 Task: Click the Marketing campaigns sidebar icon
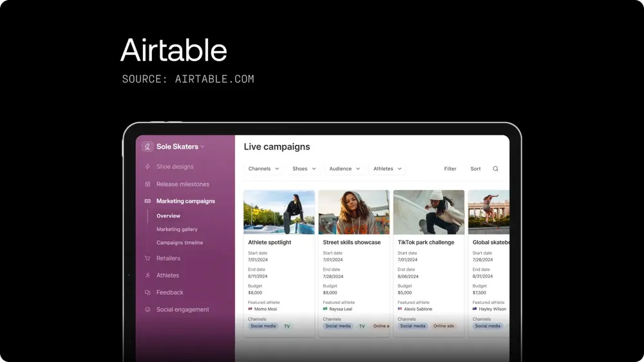[x=147, y=201]
